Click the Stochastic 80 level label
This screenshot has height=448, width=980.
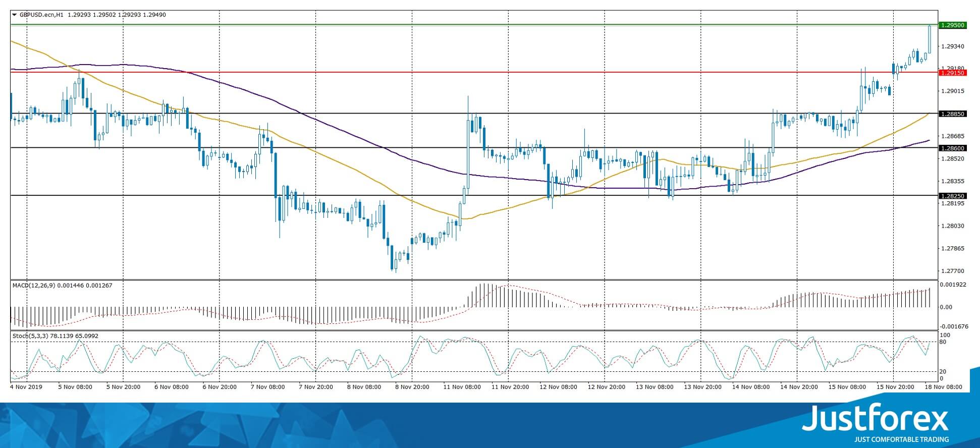(943, 342)
